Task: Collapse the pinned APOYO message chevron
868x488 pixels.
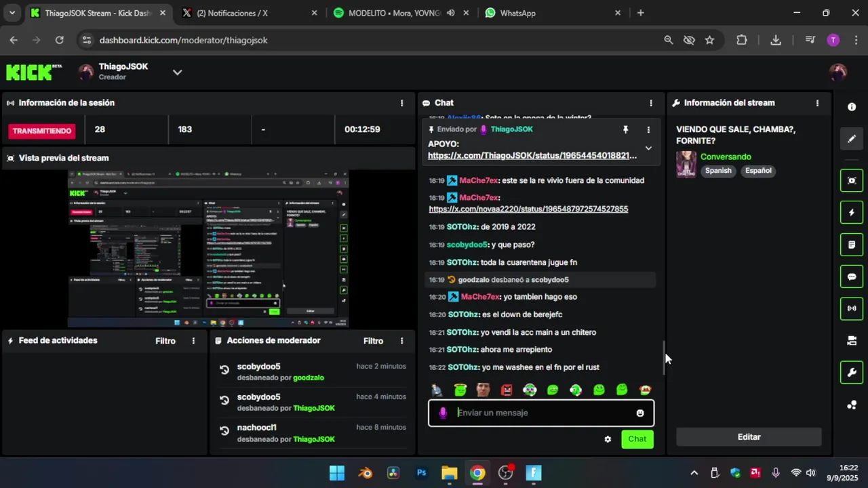Action: coord(648,148)
